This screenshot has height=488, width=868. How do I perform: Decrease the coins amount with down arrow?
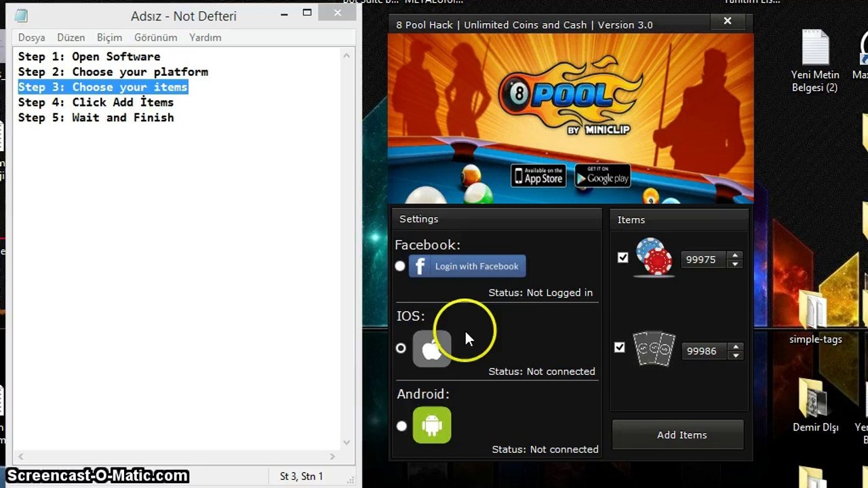pyautogui.click(x=734, y=264)
